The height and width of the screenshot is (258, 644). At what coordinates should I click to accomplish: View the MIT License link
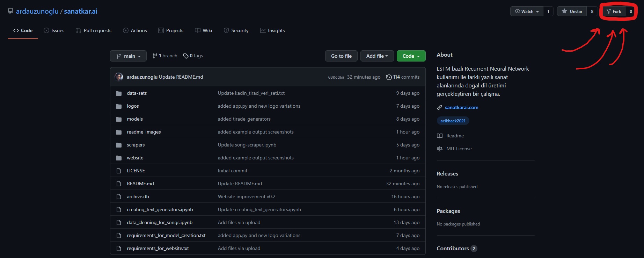pyautogui.click(x=459, y=149)
